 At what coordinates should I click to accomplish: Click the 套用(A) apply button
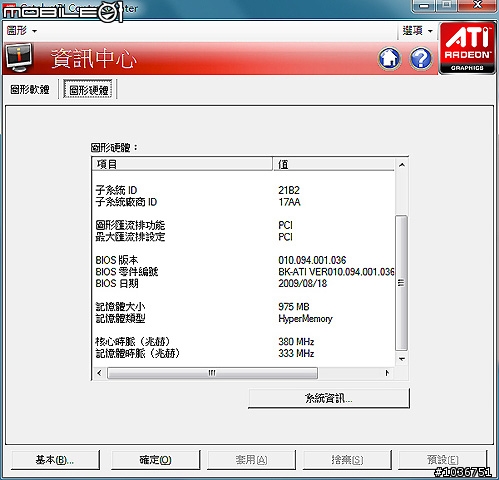pos(251,460)
